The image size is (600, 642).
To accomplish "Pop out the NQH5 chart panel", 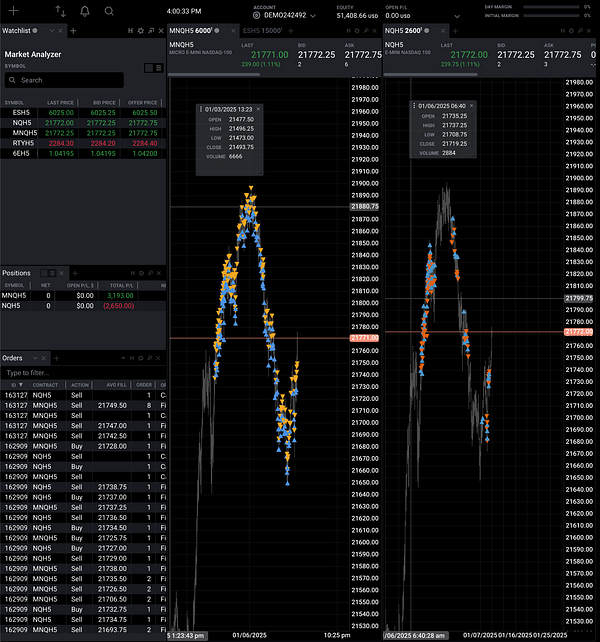I will click(x=580, y=31).
